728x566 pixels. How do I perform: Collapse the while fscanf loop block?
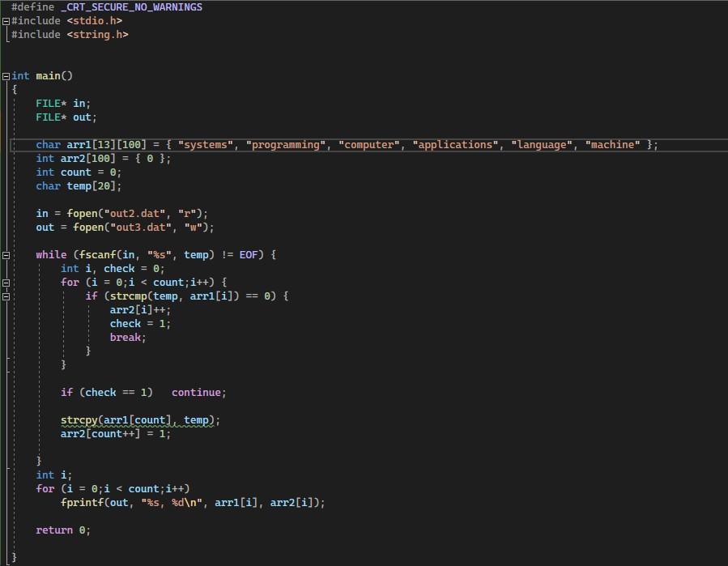coord(5,254)
